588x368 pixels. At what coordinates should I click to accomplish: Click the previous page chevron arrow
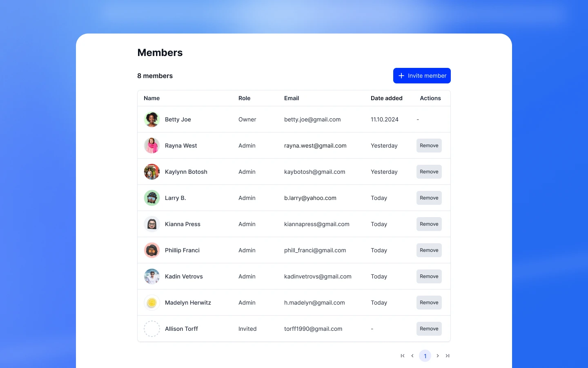click(412, 356)
